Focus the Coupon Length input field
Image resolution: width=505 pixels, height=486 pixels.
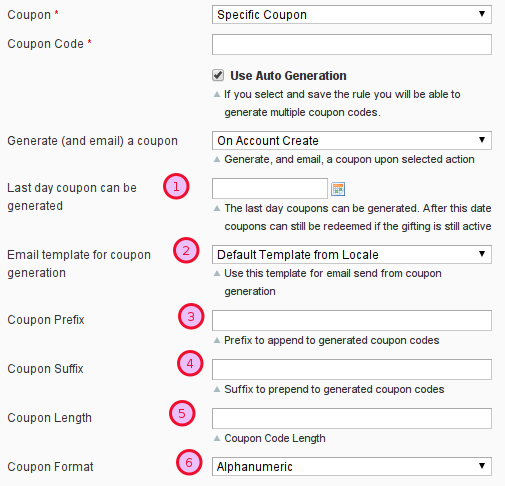[352, 418]
